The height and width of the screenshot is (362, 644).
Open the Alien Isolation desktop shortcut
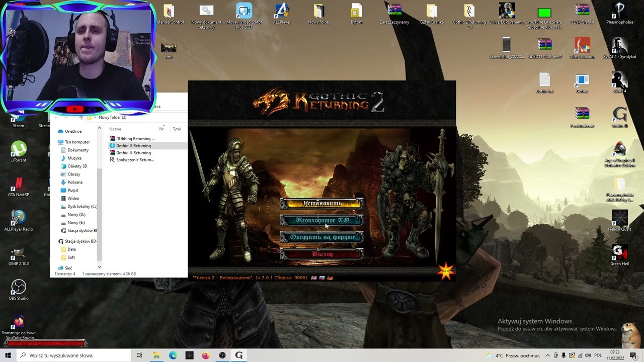tap(582, 48)
